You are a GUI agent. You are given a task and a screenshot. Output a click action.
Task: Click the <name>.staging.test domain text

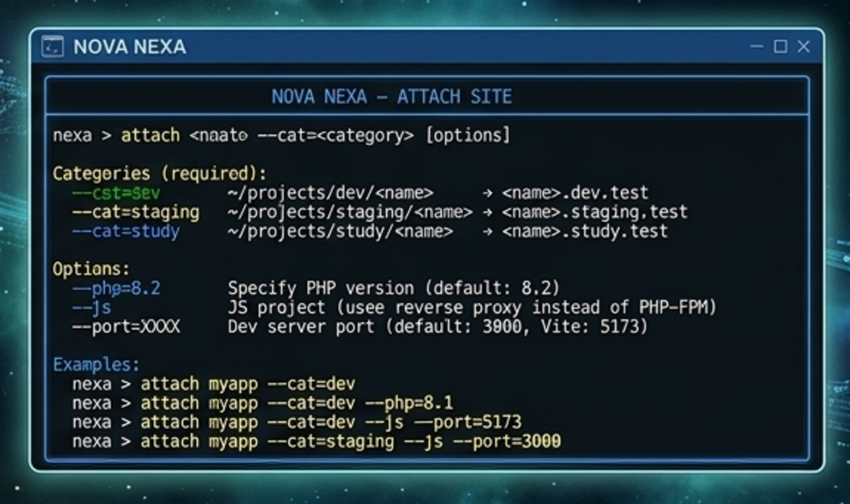click(x=594, y=212)
